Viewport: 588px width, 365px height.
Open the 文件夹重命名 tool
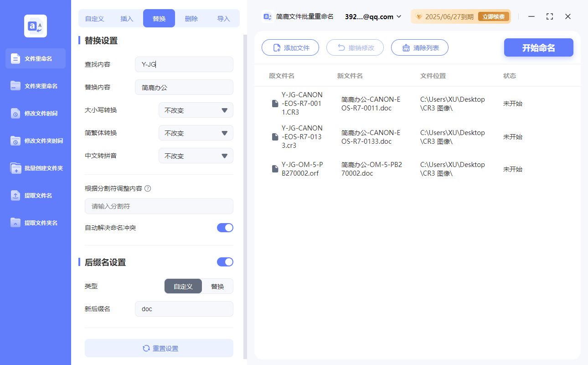(x=35, y=86)
